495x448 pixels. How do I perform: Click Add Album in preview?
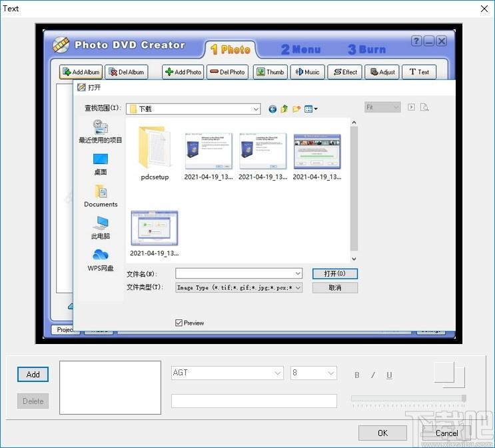tap(81, 72)
